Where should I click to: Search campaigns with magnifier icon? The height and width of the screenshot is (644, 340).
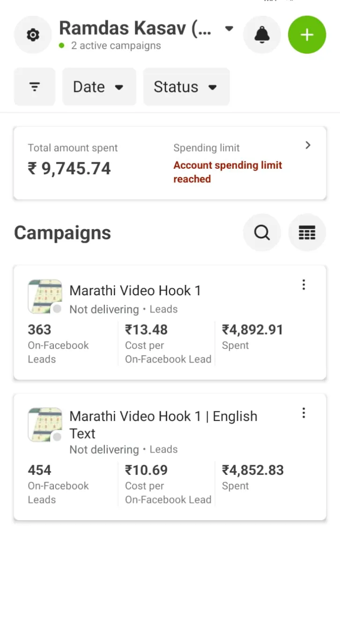click(x=262, y=232)
